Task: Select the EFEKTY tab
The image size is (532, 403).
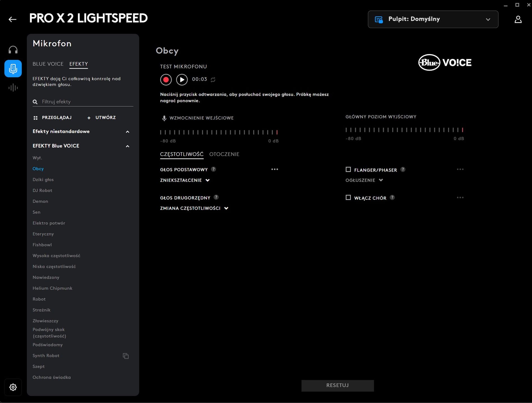Action: [x=79, y=64]
